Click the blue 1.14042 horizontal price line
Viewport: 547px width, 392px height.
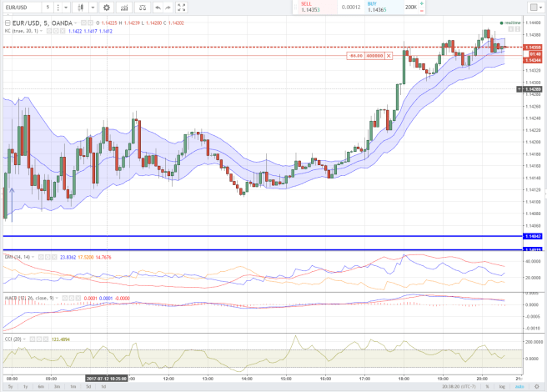point(250,237)
